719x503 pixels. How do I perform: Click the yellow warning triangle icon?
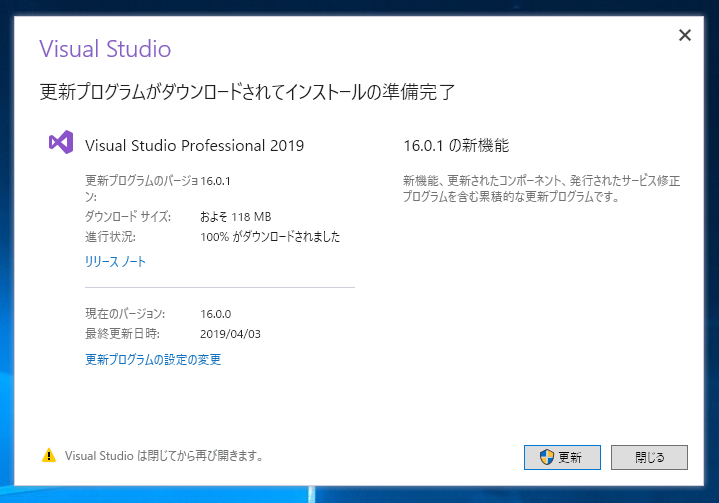49,456
